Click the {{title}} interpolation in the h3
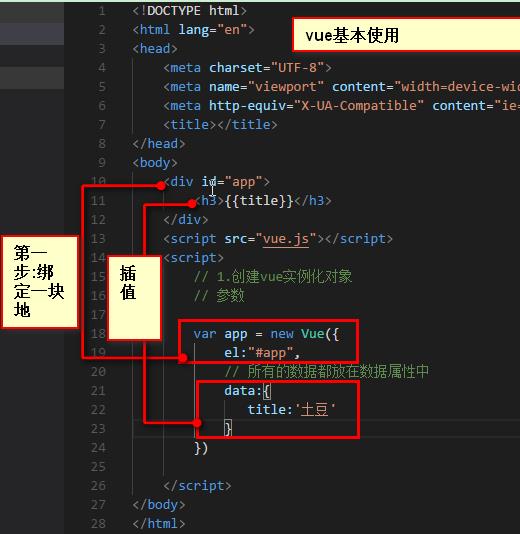Screen dimensions: 520x534 [x=258, y=201]
